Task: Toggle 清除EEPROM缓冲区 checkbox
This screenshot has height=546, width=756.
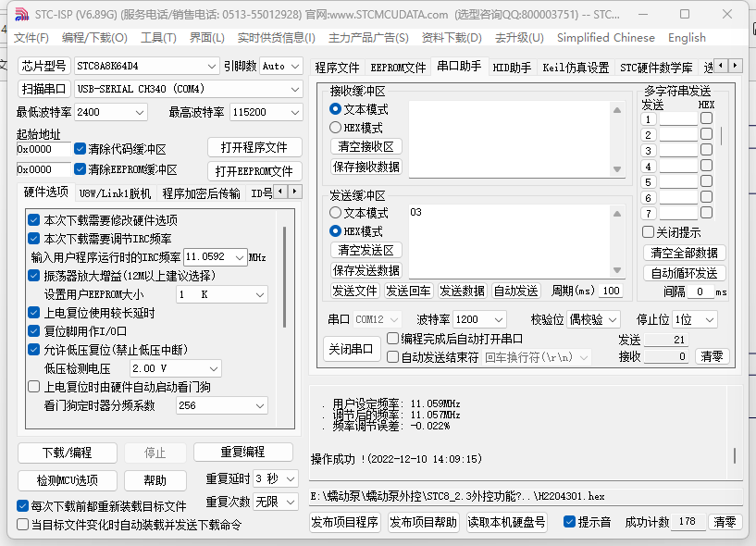Action: pyautogui.click(x=80, y=169)
